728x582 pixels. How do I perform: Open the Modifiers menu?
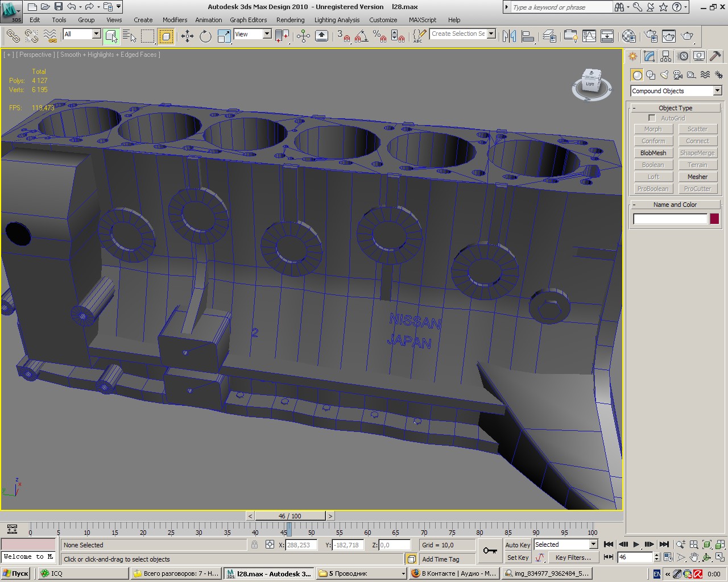click(x=175, y=20)
